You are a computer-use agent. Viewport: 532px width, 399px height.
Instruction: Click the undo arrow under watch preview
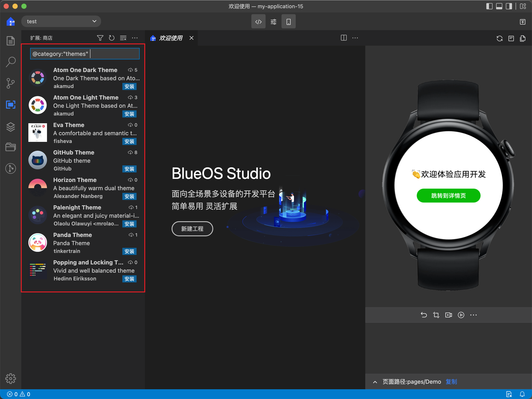[424, 315]
